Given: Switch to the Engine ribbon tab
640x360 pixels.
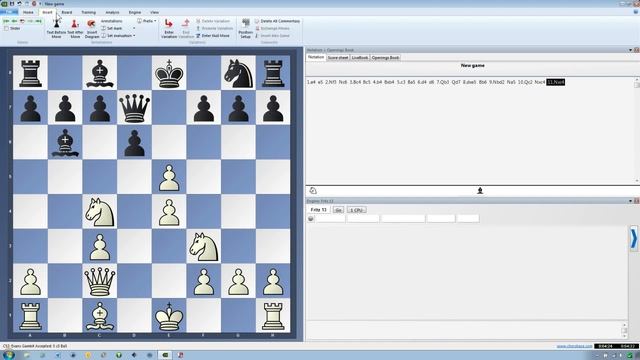Looking at the screenshot, I should pyautogui.click(x=135, y=12).
